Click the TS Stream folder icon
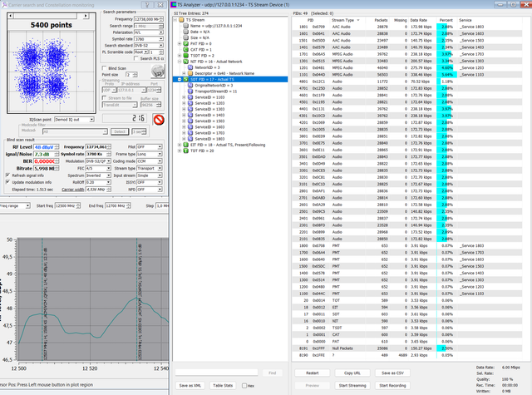The width and height of the screenshot is (532, 395). tap(181, 20)
